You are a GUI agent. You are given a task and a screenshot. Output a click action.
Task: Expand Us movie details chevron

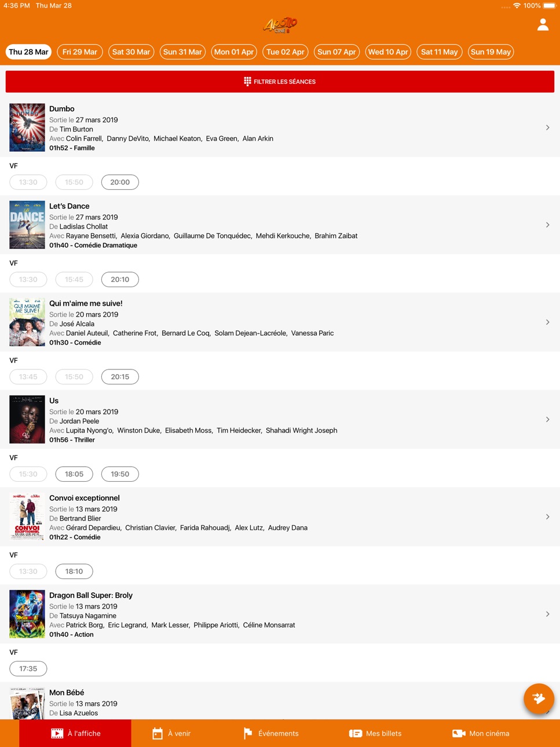pyautogui.click(x=547, y=419)
